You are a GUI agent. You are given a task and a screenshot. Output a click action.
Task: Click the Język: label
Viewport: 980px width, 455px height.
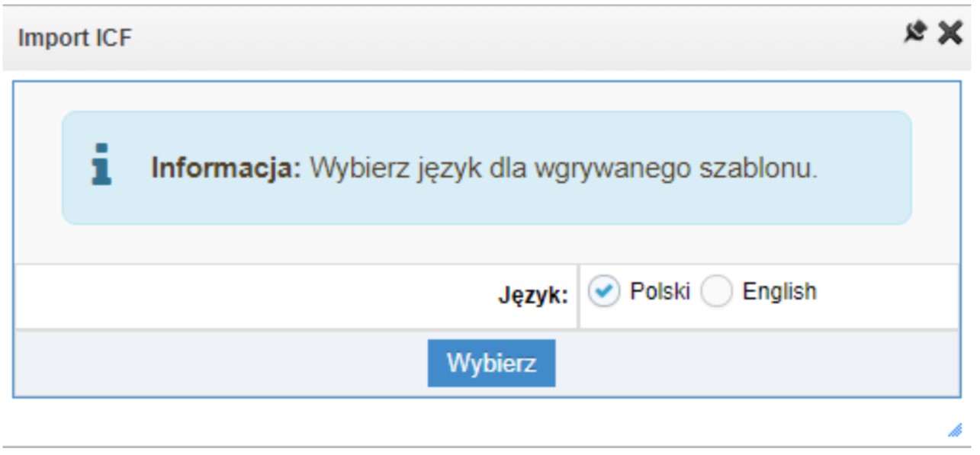click(x=533, y=296)
